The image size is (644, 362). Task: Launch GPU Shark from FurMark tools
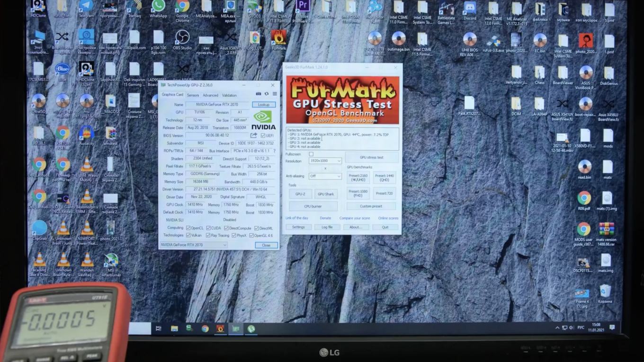pyautogui.click(x=326, y=194)
